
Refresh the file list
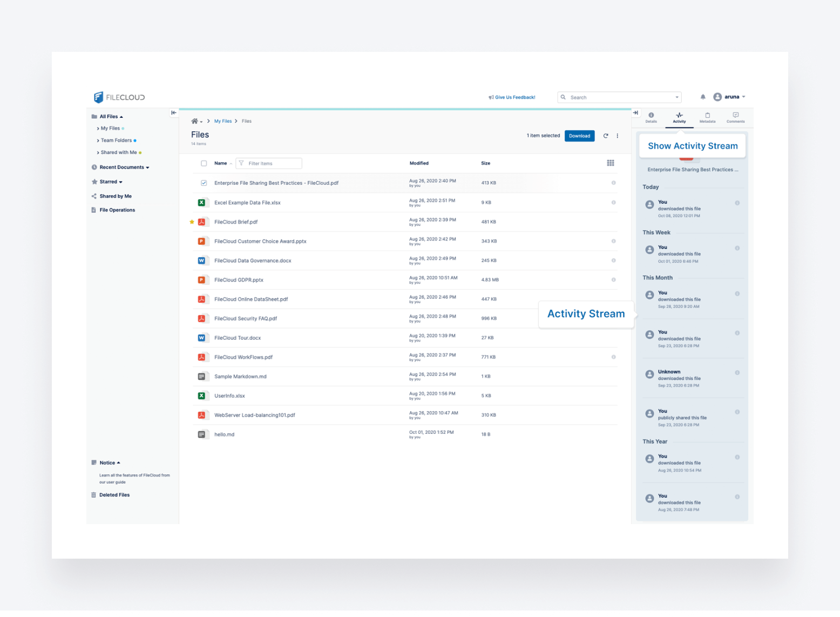[606, 136]
